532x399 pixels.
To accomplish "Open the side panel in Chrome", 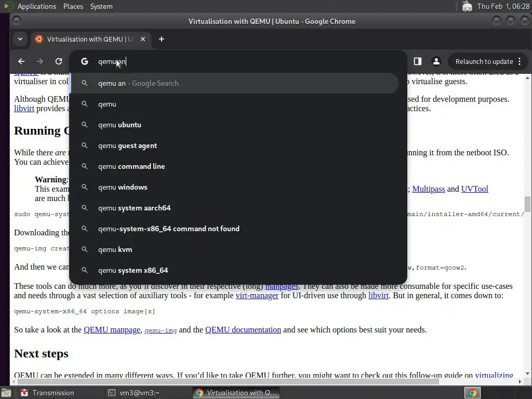I will coord(418,61).
